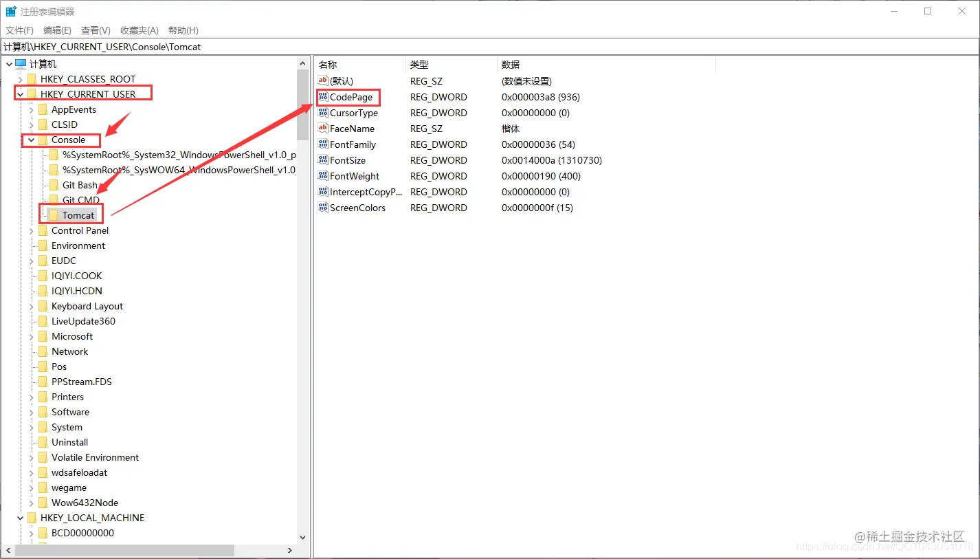Expand the Keyboard Layout key
This screenshot has height=559, width=980.
[31, 306]
